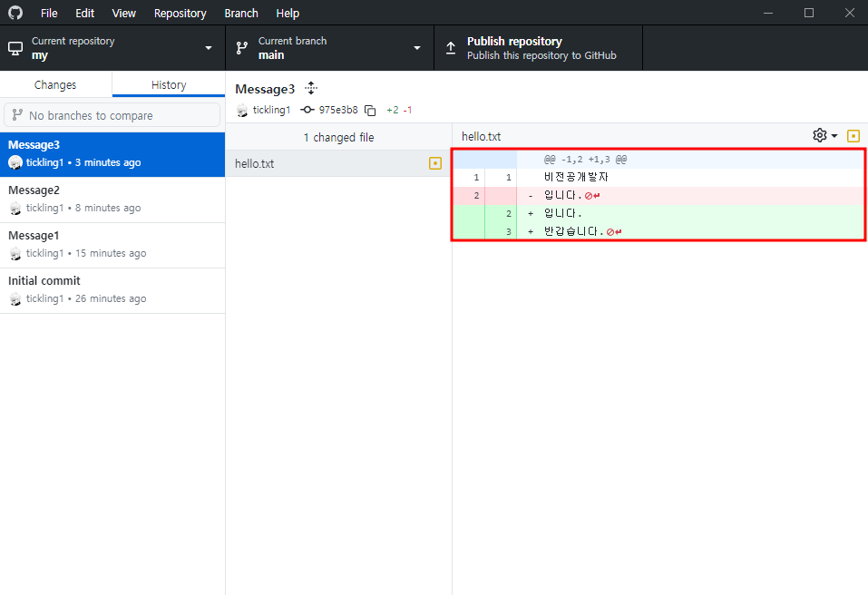This screenshot has width=868, height=595.
Task: Click the expand commit summary icon near Message3
Action: pos(311,88)
